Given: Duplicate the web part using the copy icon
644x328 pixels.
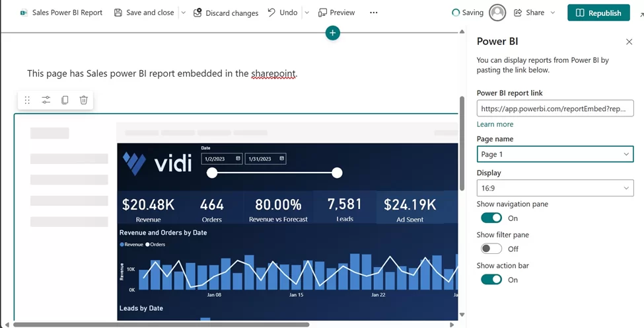Looking at the screenshot, I should coord(65,100).
